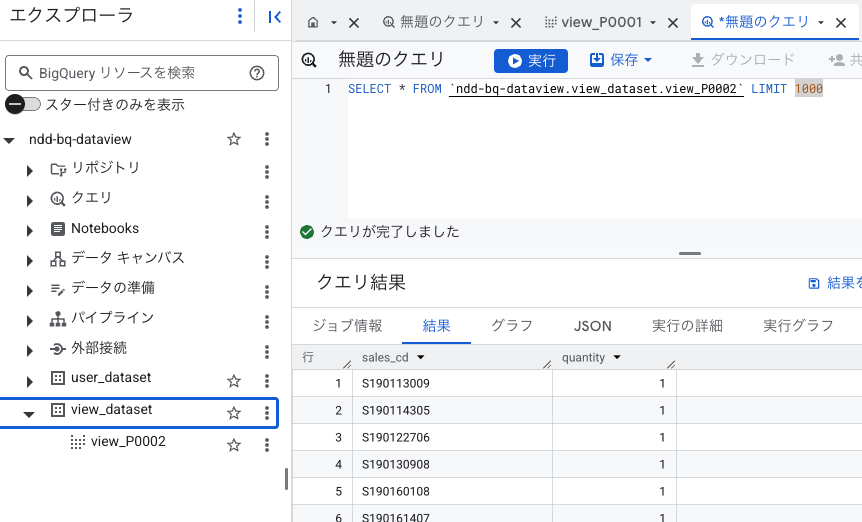Screen dimensions: 862x522
Task: Collapse the view_dataset node
Action: pos(29,414)
